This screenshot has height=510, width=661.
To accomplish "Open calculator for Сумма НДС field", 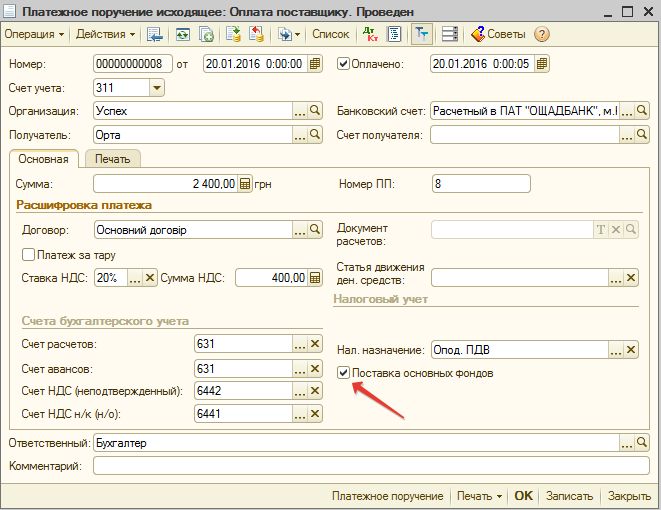I will point(315,278).
